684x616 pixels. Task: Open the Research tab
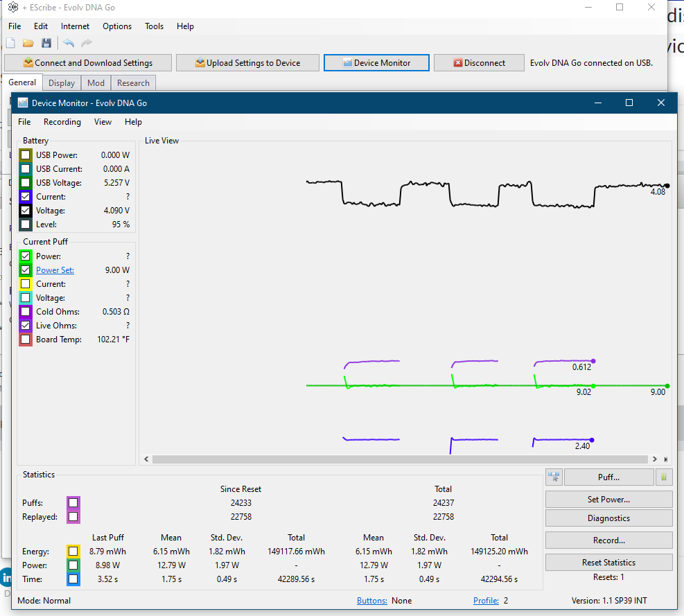tap(133, 83)
